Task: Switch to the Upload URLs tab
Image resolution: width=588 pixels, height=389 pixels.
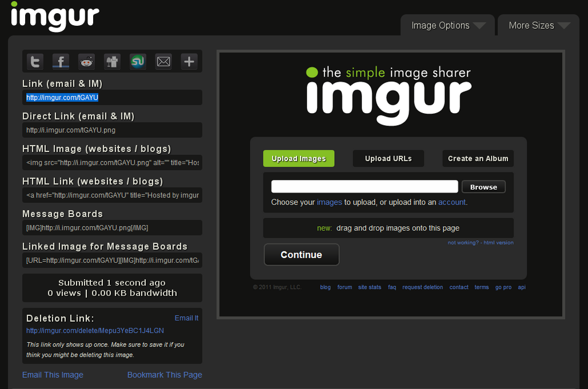Action: click(388, 158)
